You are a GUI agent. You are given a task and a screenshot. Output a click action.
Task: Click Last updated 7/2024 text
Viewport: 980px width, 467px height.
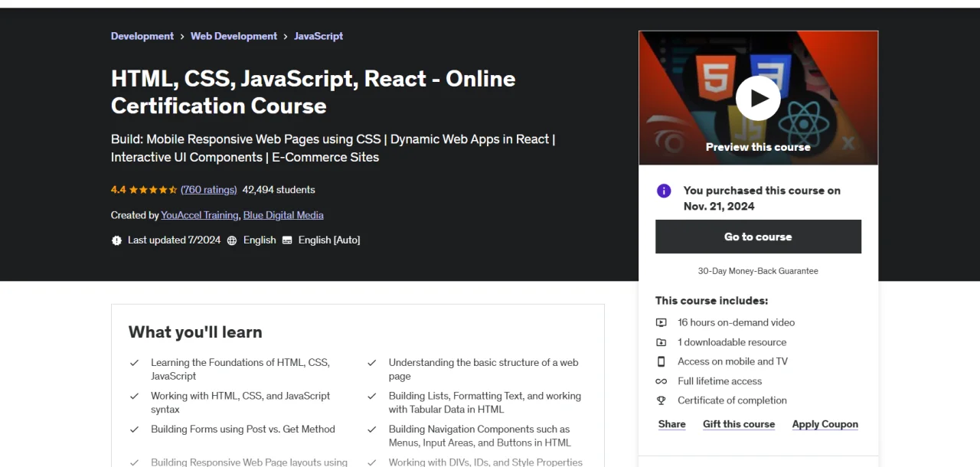point(174,240)
